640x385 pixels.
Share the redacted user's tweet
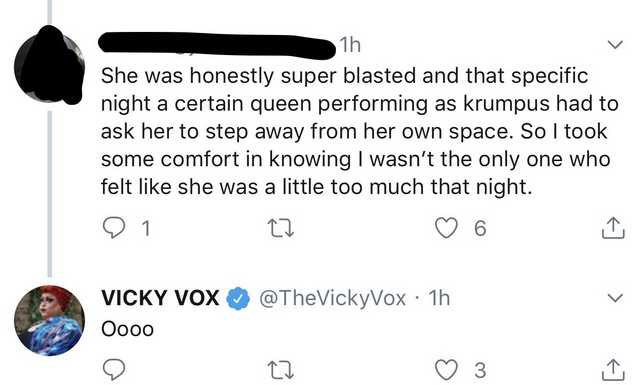point(613,228)
